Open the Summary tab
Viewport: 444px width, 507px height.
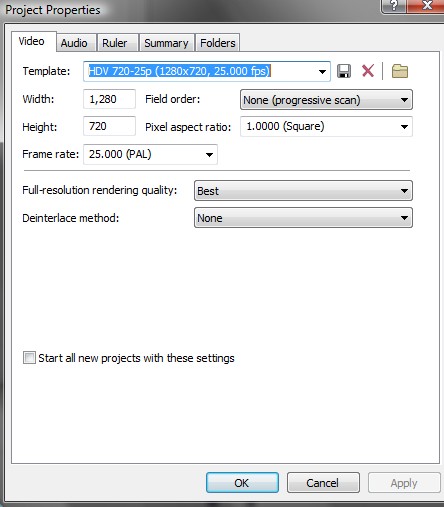166,43
